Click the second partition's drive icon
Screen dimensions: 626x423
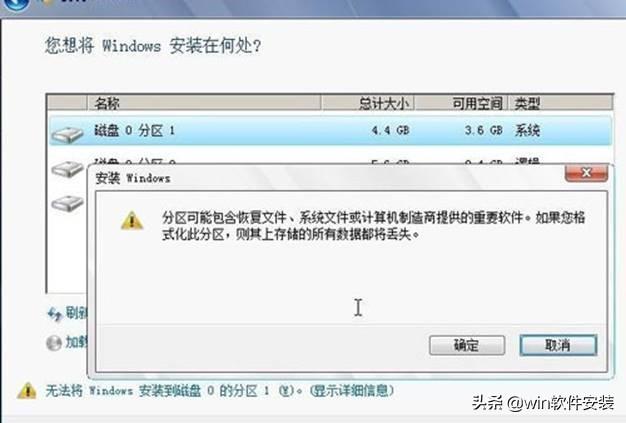(x=67, y=168)
